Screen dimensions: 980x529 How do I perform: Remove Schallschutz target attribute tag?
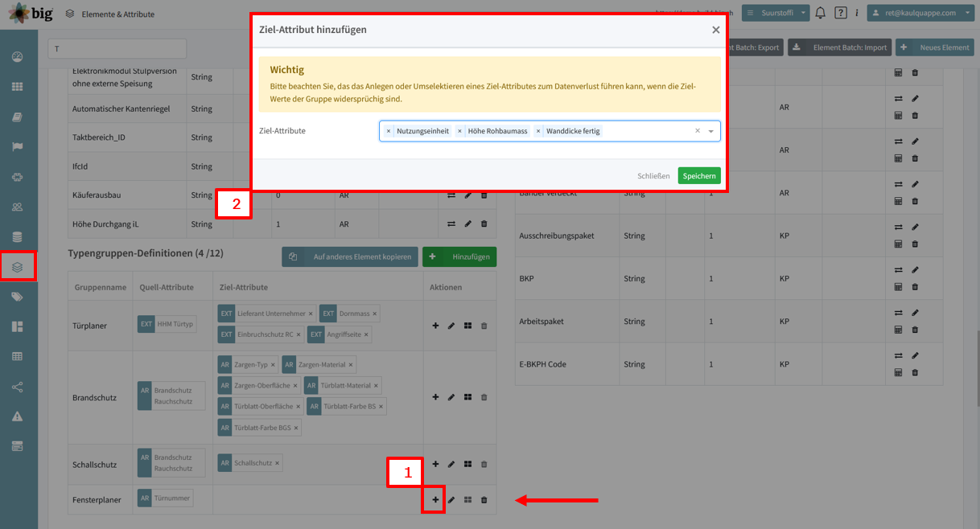pos(278,463)
